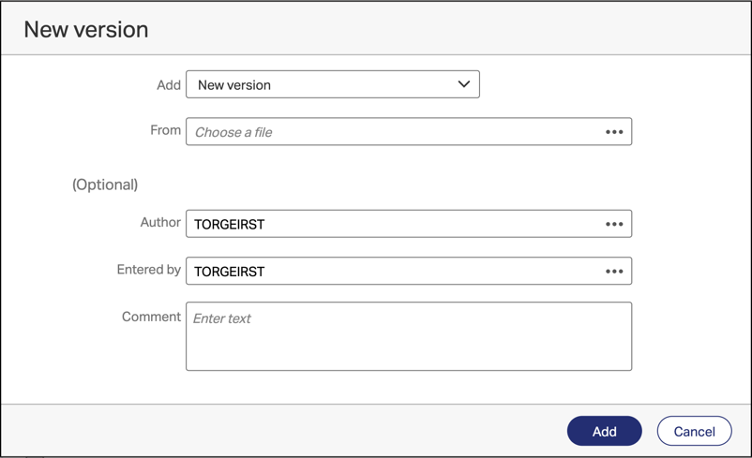Click the Author field containing TORGEIRST
The width and height of the screenshot is (752, 458).
tap(409, 223)
